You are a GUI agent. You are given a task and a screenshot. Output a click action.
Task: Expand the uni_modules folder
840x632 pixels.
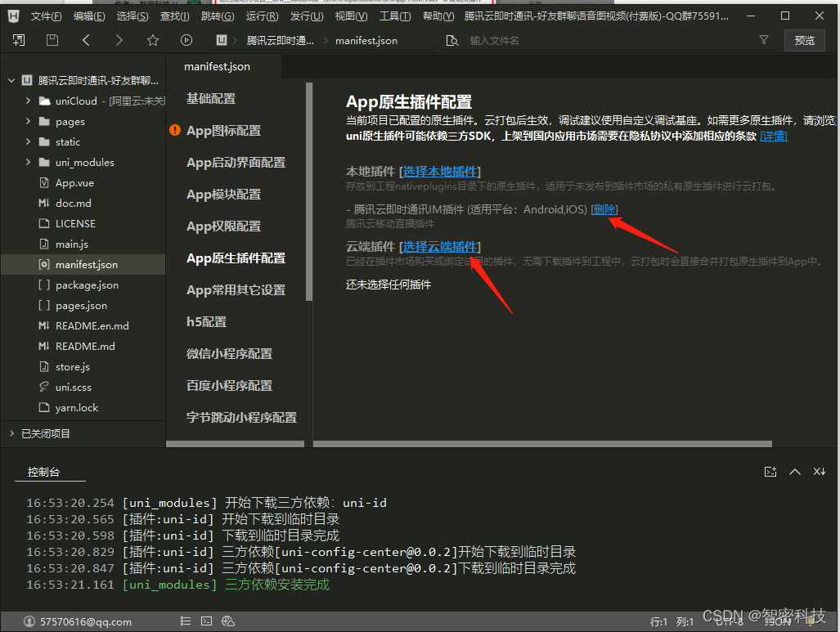[28, 162]
